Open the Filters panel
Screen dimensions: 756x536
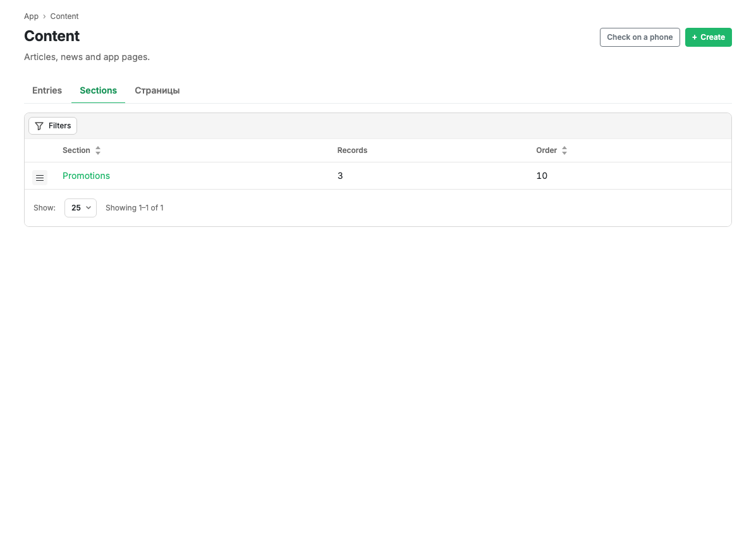[53, 126]
